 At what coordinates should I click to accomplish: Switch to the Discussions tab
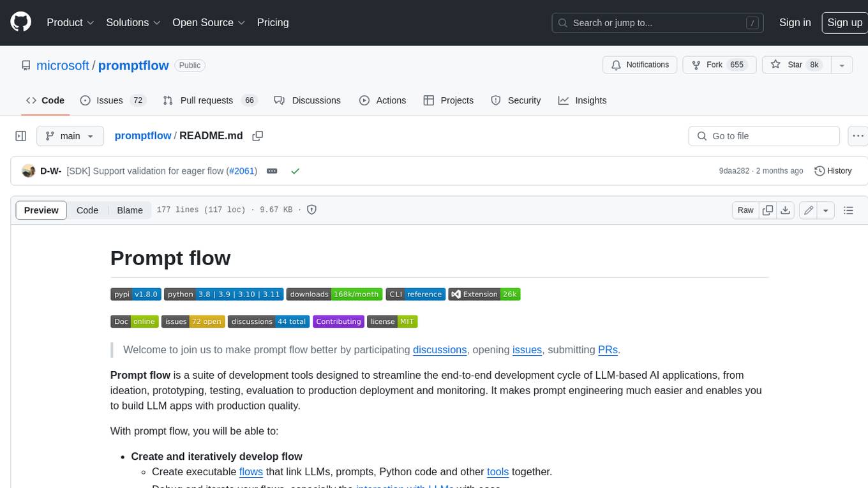point(307,100)
